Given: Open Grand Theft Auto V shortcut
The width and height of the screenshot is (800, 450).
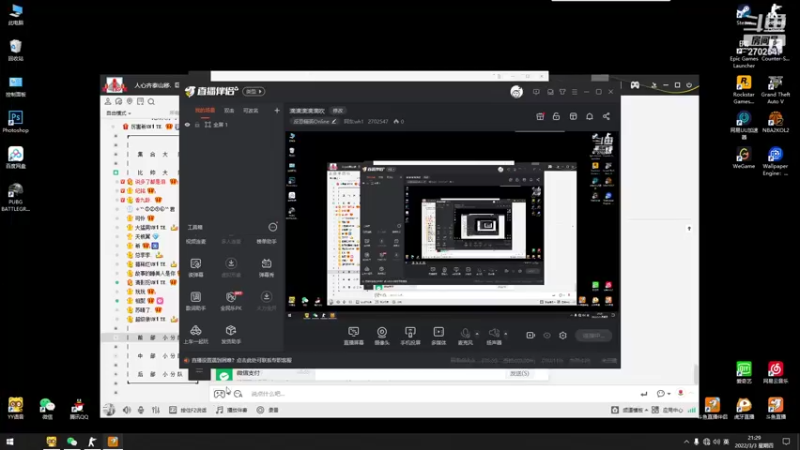Looking at the screenshot, I should tap(776, 90).
